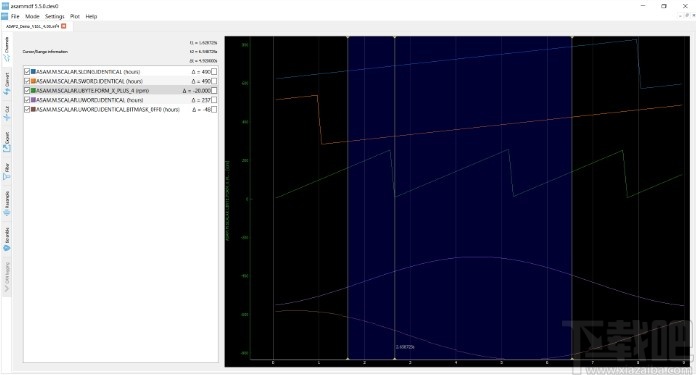Click the green color swatch of UBYTE.FORM_X_PLUS_4

pos(33,91)
